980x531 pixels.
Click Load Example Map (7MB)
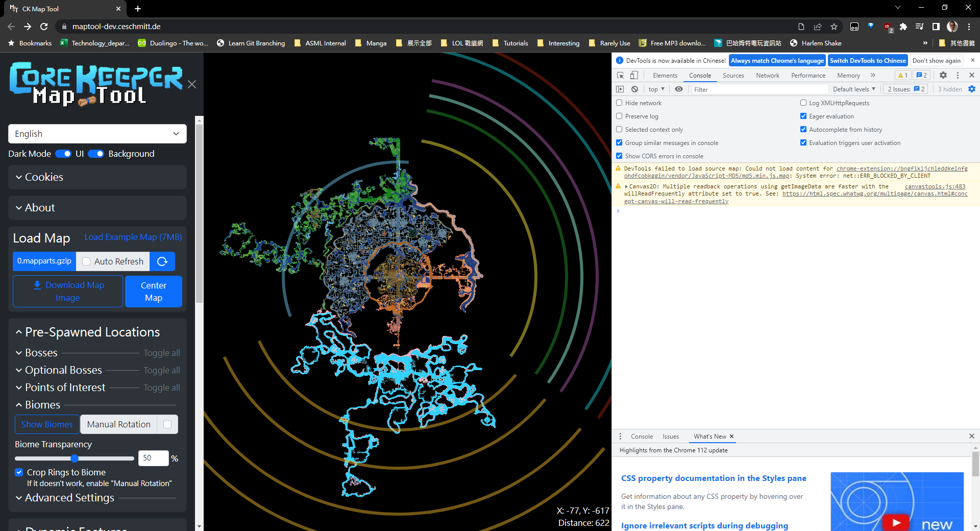click(x=132, y=237)
